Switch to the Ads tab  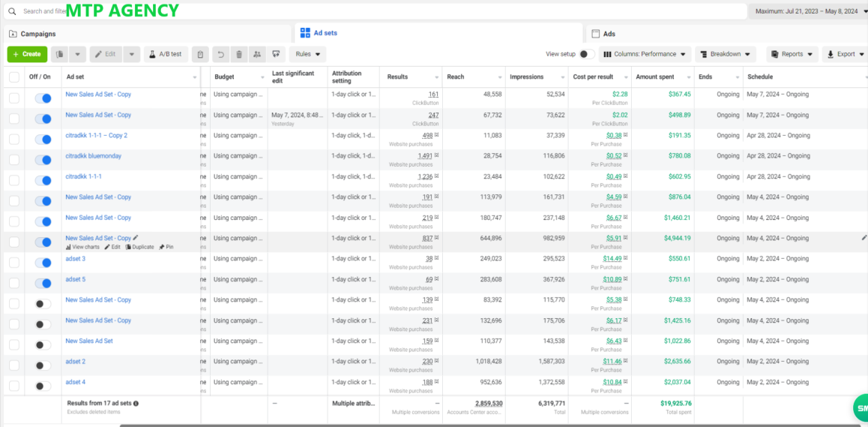[727, 34]
